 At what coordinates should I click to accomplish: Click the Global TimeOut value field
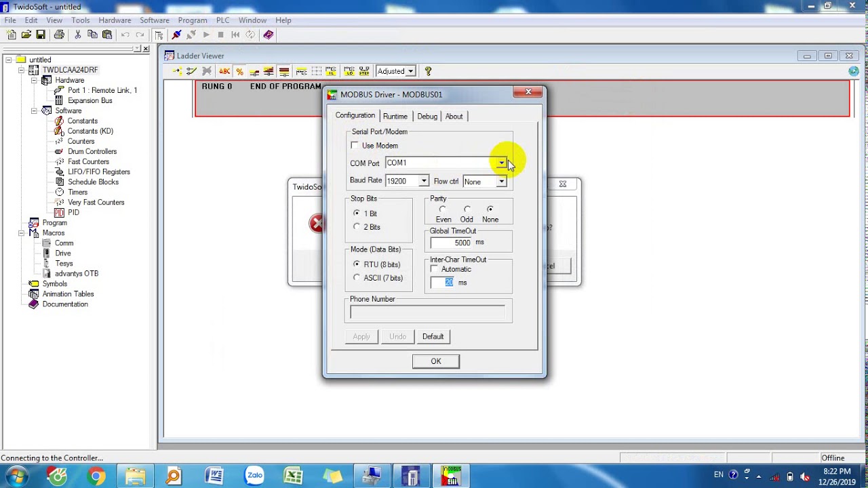pos(452,243)
